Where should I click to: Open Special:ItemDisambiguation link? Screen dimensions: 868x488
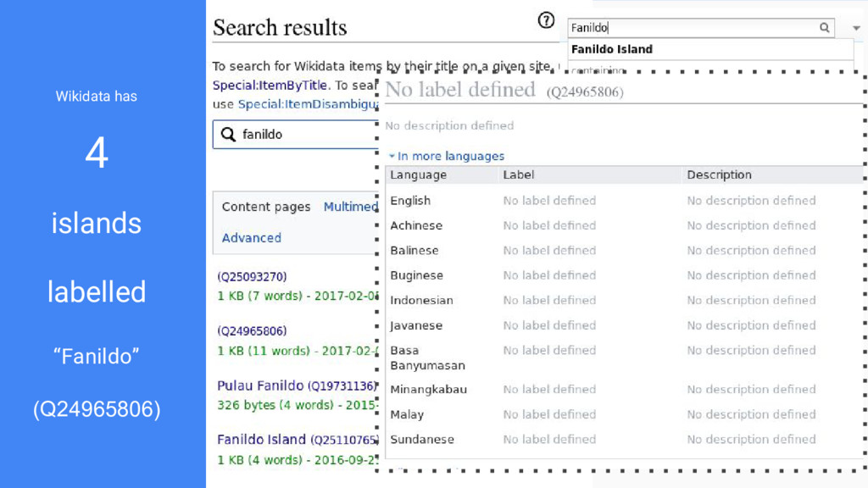pyautogui.click(x=308, y=104)
